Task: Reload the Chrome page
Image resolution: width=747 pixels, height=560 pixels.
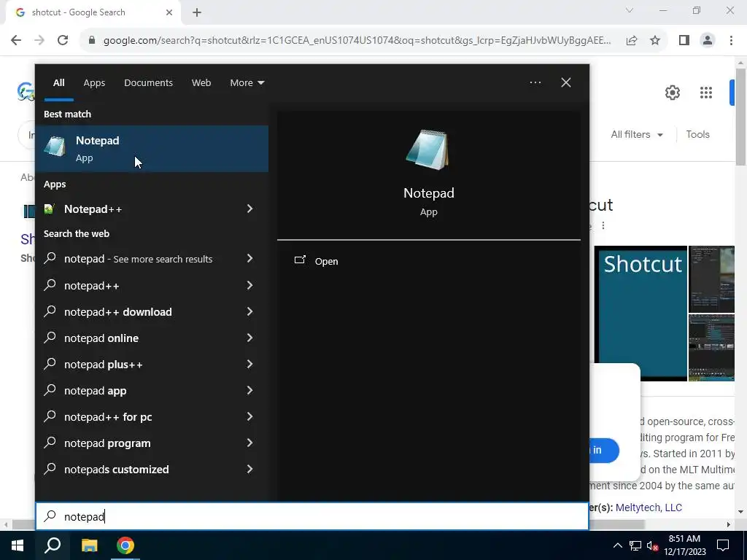Action: coord(63,40)
